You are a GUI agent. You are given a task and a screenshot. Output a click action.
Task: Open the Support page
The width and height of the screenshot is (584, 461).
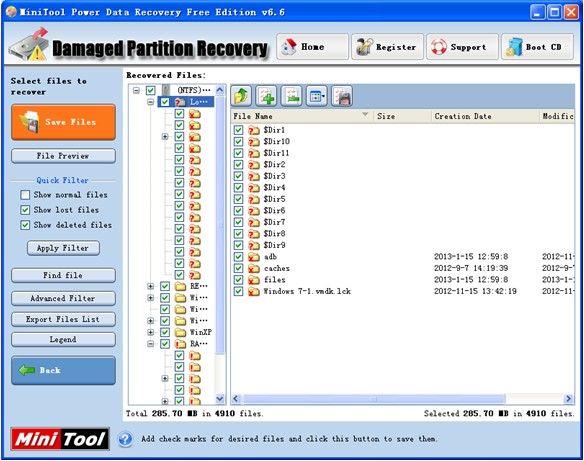(x=462, y=47)
